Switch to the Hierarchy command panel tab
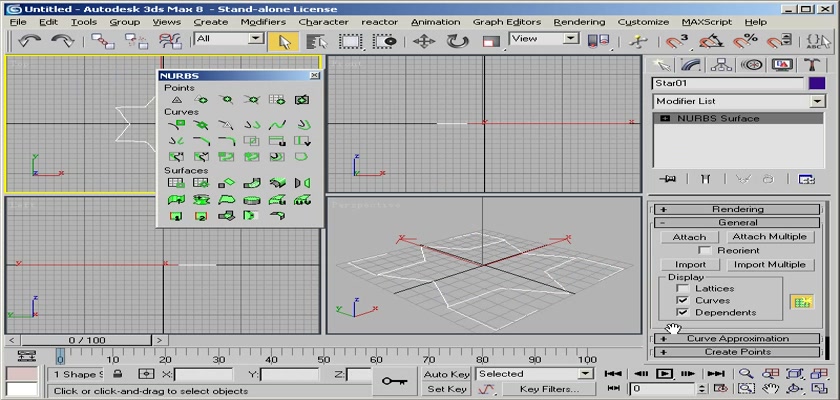Viewport: 840px width, 400px height. pyautogui.click(x=721, y=65)
